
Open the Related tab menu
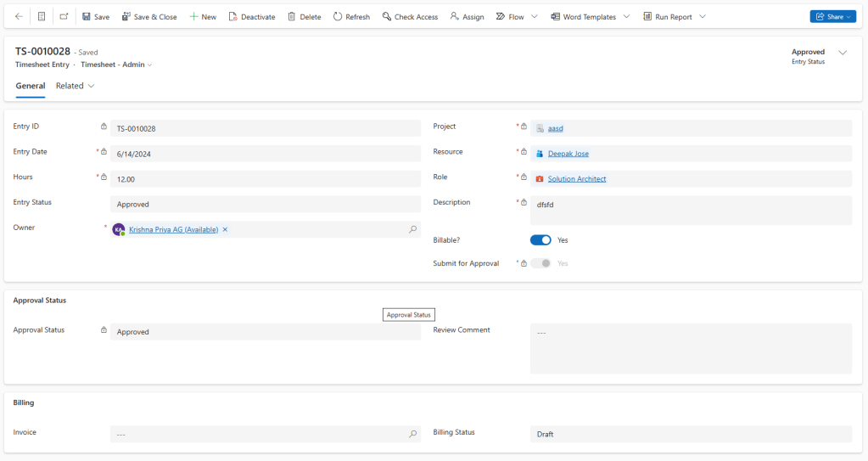(75, 86)
